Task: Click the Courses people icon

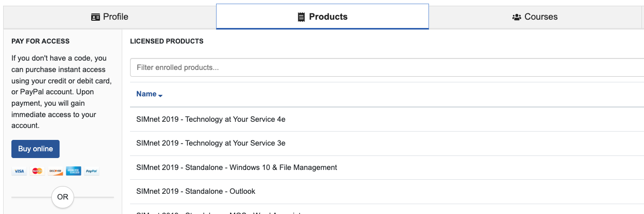Action: click(517, 17)
